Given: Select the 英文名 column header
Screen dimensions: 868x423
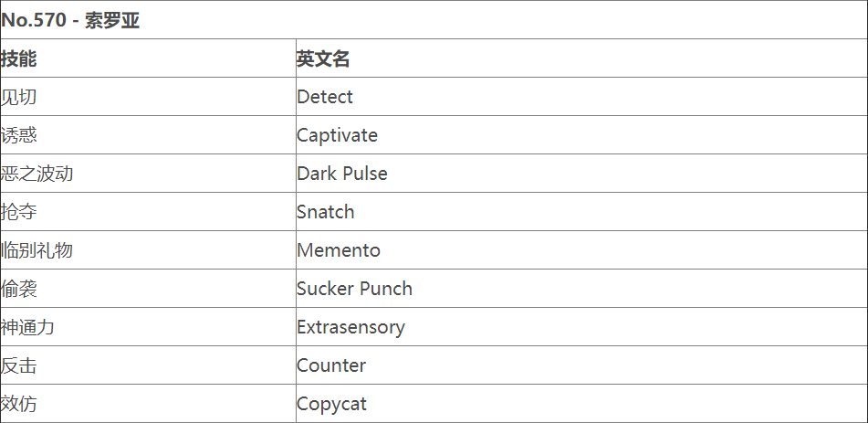Looking at the screenshot, I should tap(323, 58).
